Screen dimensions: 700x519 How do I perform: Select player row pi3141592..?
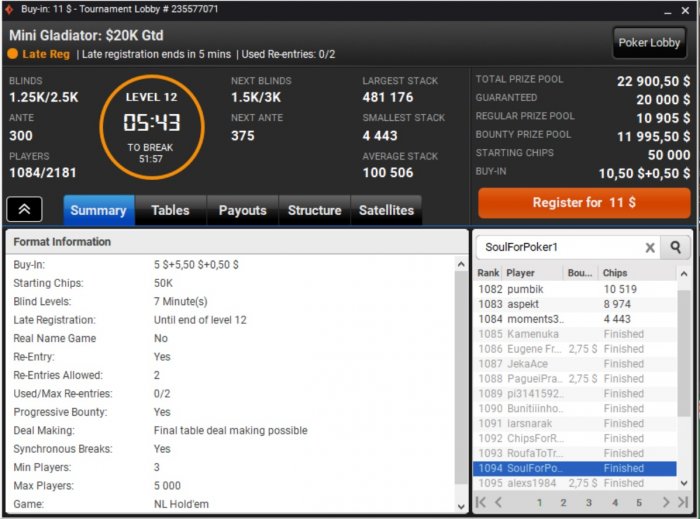click(575, 394)
